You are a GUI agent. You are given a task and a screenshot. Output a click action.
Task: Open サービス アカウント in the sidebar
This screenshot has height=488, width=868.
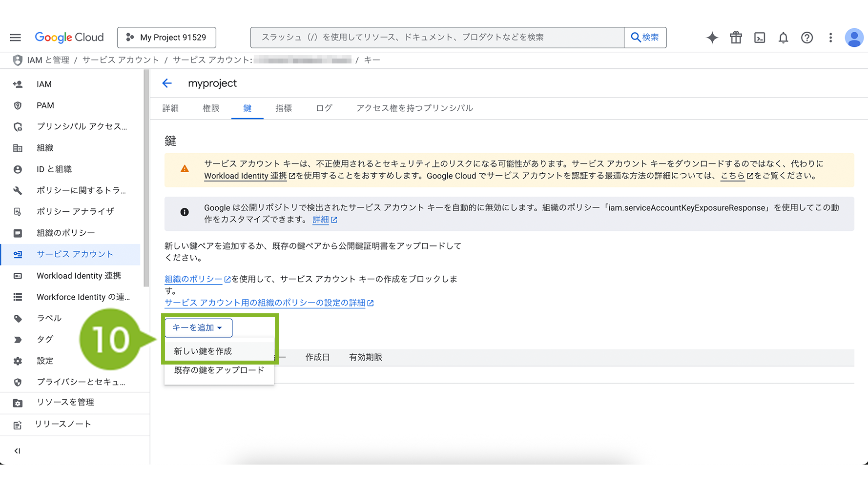click(x=75, y=254)
